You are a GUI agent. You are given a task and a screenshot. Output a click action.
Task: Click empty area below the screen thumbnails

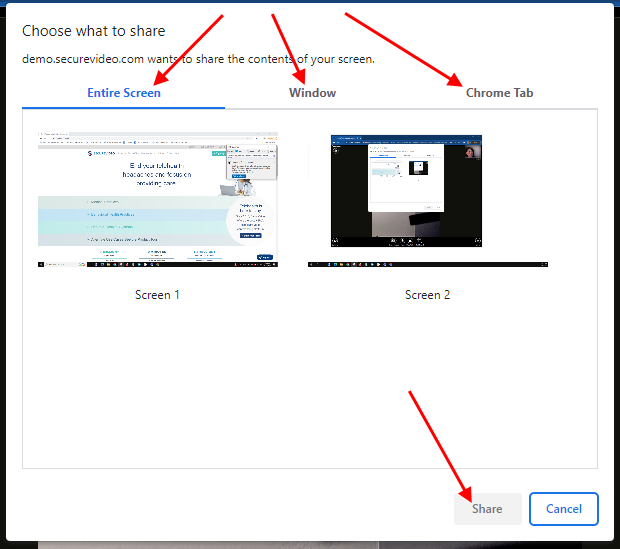[310, 390]
